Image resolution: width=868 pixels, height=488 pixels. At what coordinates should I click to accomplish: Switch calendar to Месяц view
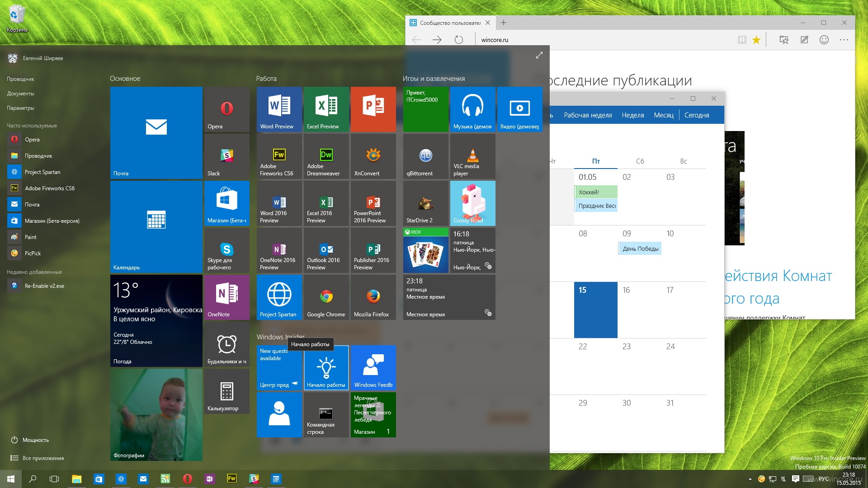(664, 115)
